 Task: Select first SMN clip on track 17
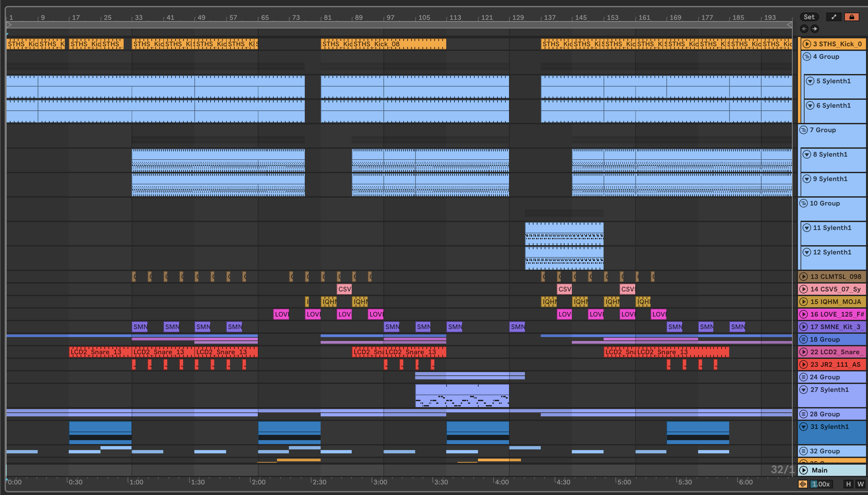pyautogui.click(x=140, y=327)
